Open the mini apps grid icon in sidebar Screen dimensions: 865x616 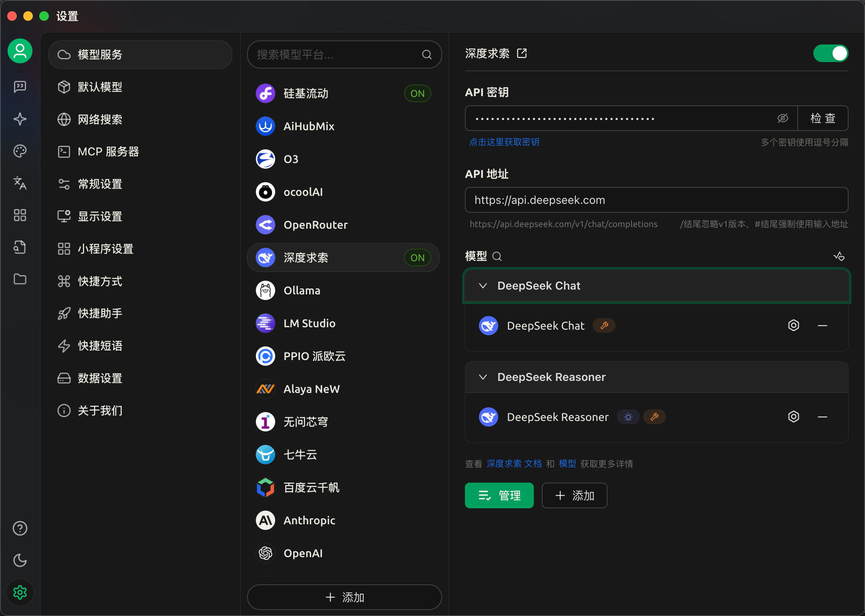20,215
